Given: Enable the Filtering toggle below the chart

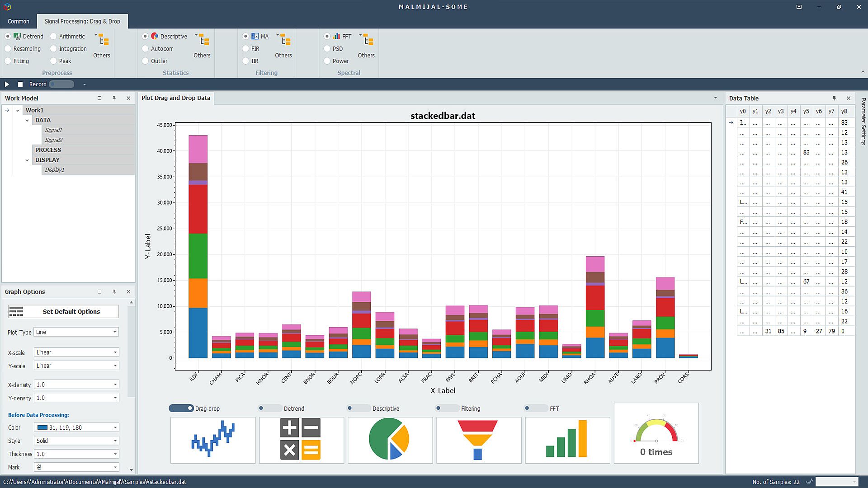Looking at the screenshot, I should click(447, 408).
